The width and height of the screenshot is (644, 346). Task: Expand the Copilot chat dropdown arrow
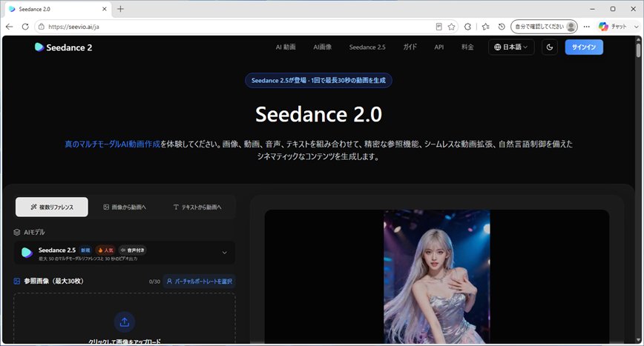(x=636, y=27)
